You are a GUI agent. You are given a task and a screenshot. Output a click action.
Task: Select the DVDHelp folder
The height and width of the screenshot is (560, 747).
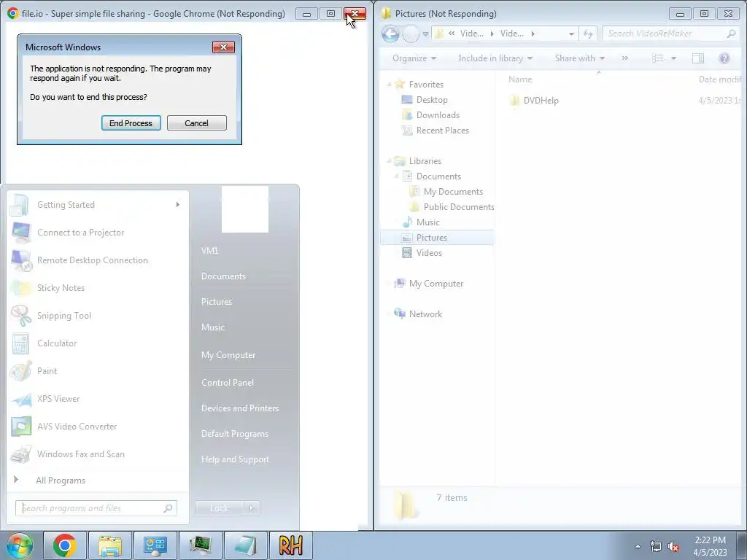pyautogui.click(x=541, y=101)
